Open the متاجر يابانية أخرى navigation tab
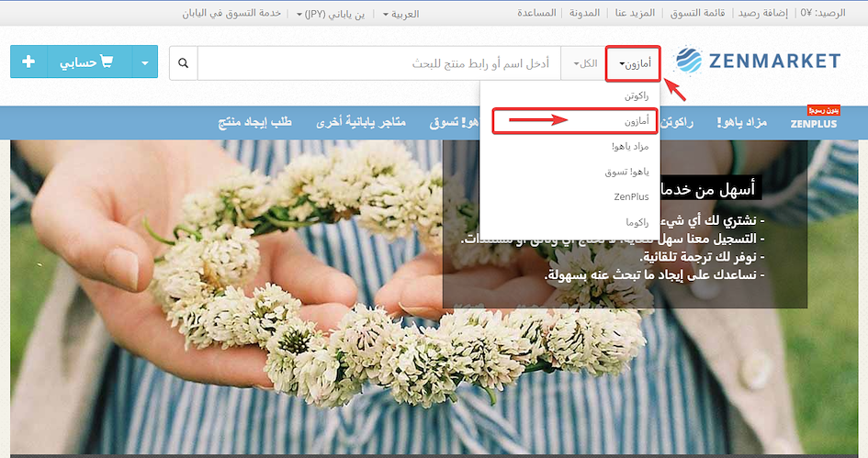868x458 pixels. click(361, 122)
